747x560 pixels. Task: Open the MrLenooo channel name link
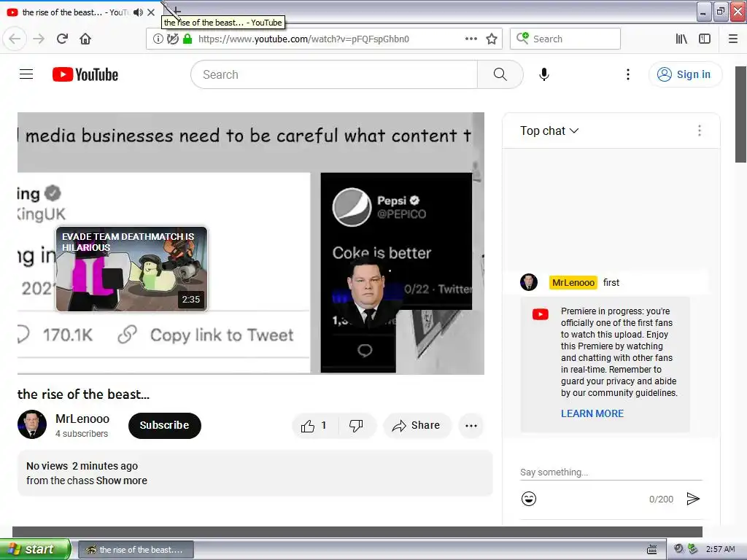pos(82,419)
